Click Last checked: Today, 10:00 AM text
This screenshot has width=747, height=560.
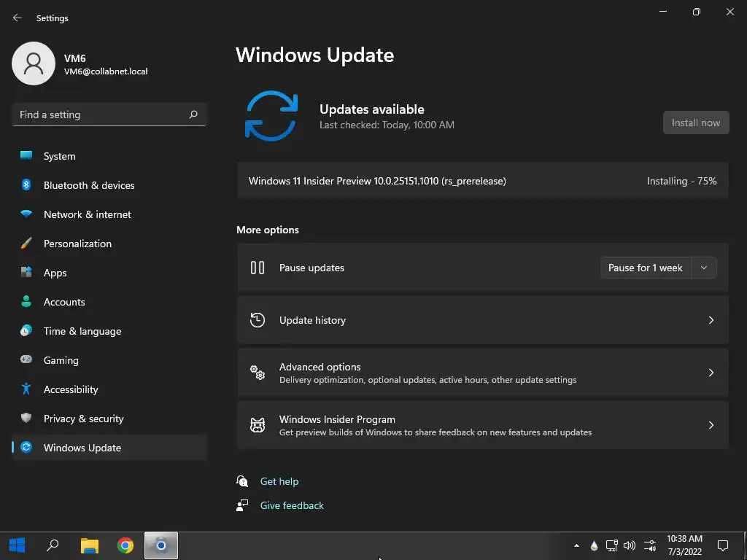(x=387, y=125)
